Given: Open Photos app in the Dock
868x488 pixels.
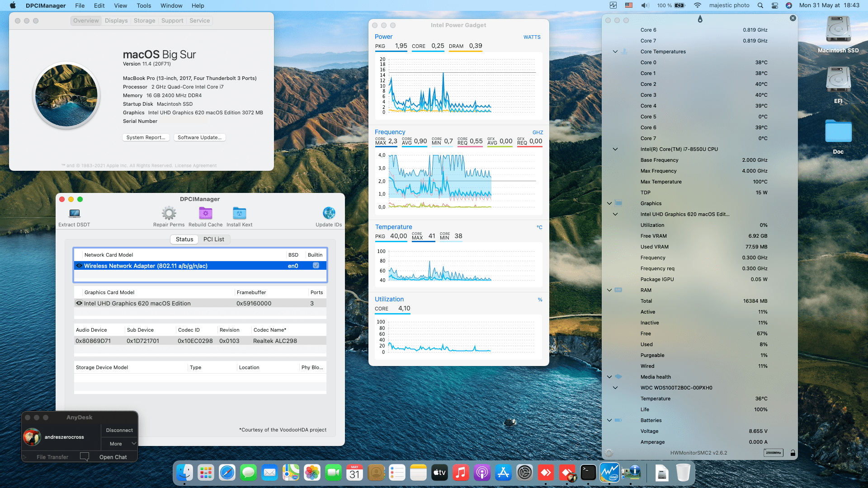Looking at the screenshot, I should (x=312, y=473).
